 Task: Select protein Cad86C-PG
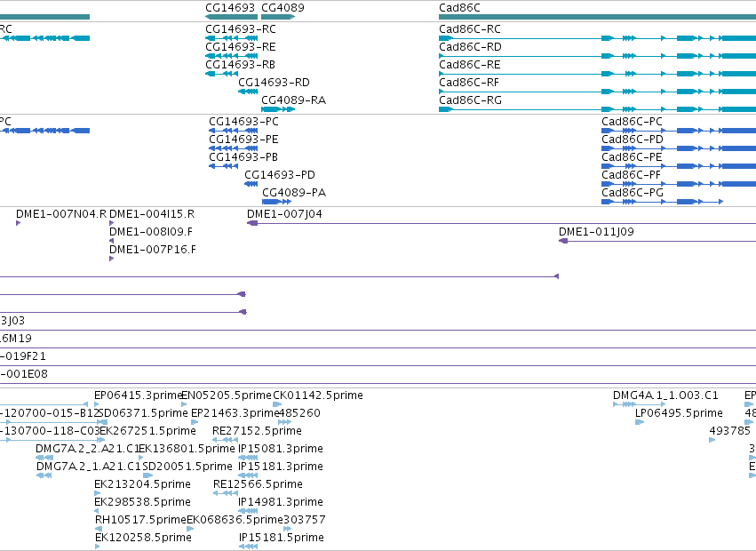pyautogui.click(x=633, y=193)
